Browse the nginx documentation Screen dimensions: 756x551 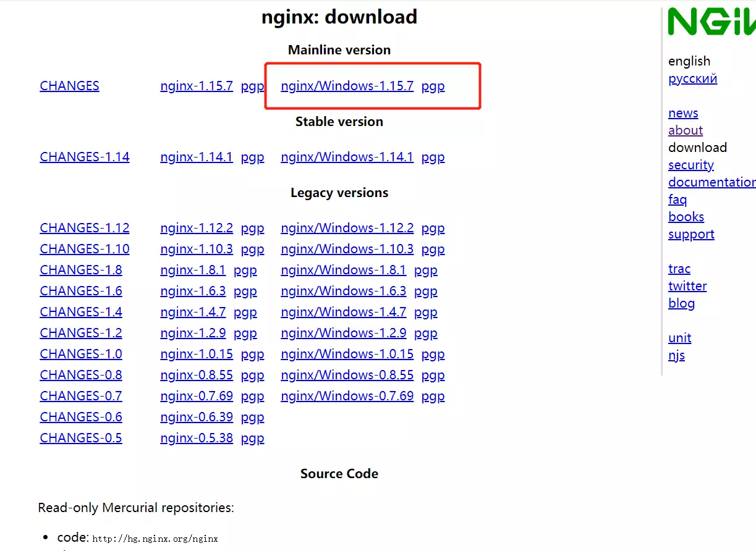711,182
